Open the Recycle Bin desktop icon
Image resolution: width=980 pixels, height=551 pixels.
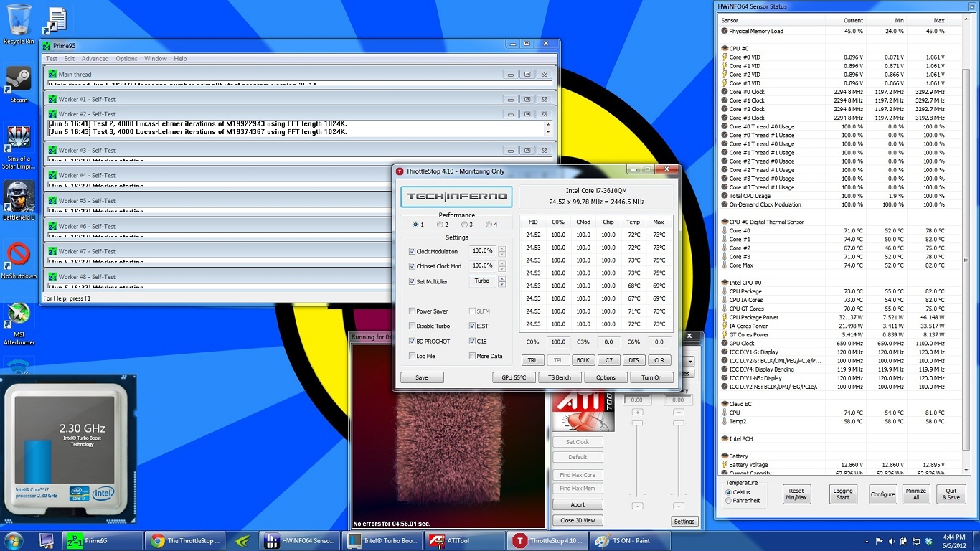(19, 24)
